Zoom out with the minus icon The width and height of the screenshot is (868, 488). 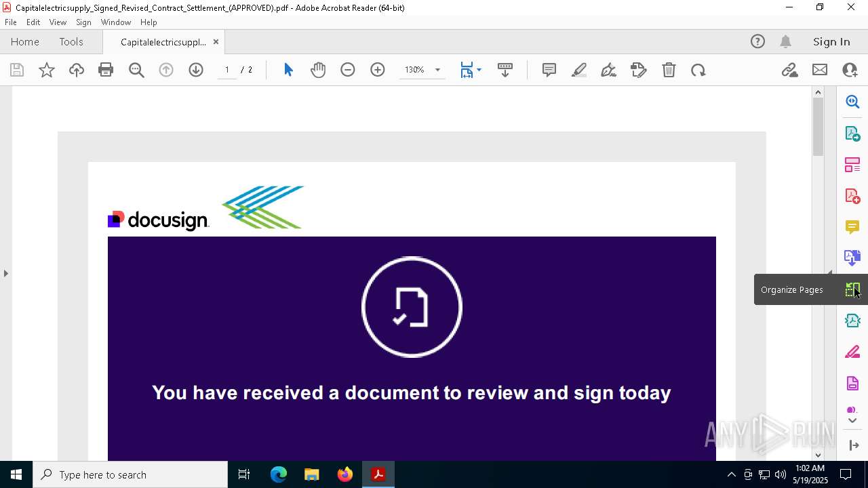(x=348, y=70)
